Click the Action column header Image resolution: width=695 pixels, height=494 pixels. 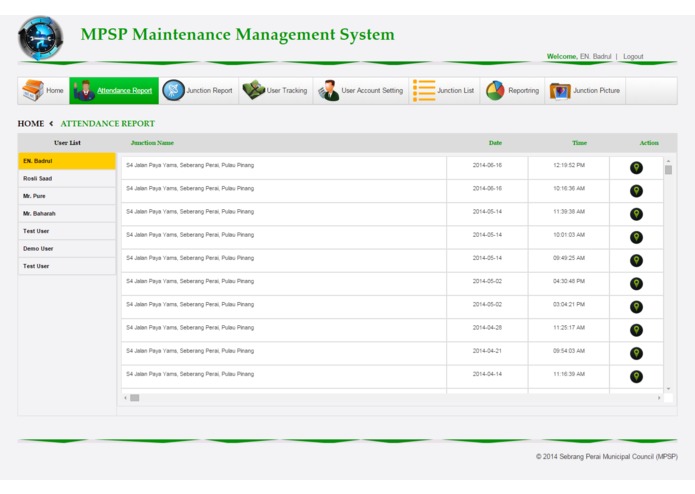coord(649,143)
